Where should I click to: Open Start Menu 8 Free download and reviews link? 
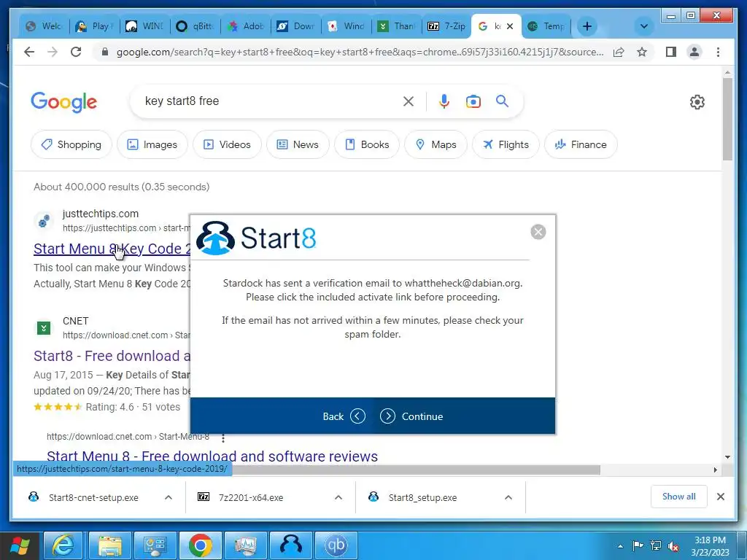tap(212, 456)
